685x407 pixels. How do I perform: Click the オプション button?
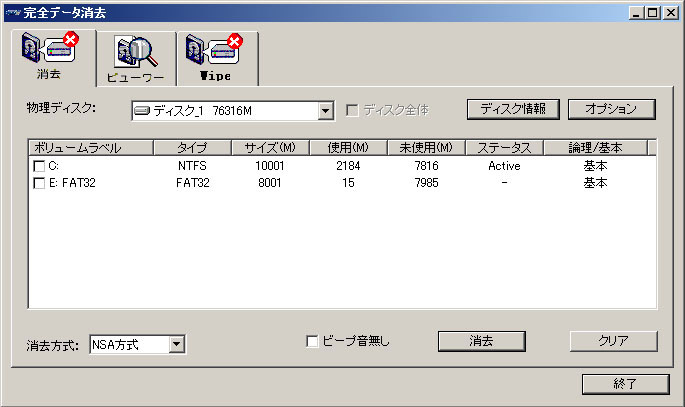point(612,109)
